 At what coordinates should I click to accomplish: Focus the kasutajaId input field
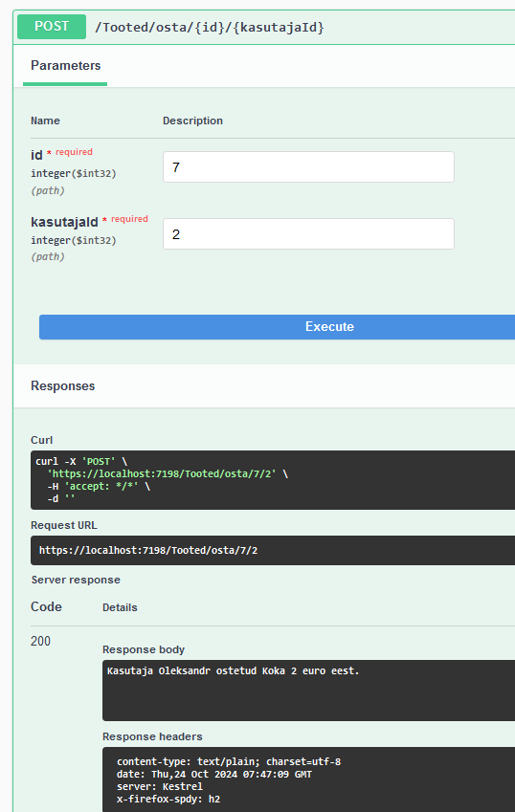click(308, 234)
